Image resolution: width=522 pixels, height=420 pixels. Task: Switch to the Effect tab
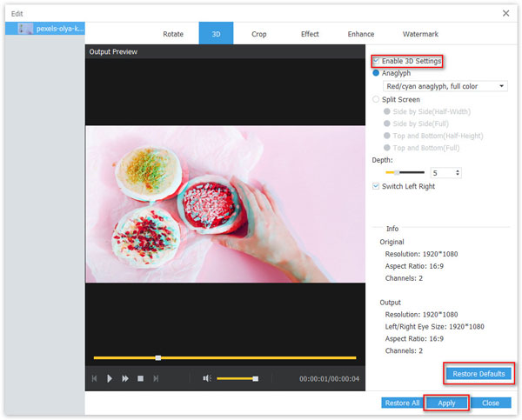tap(310, 34)
